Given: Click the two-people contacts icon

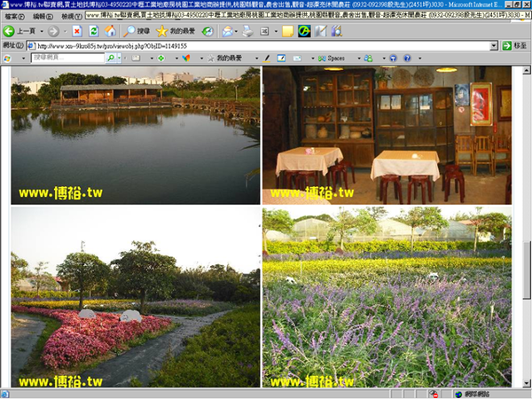Looking at the screenshot, I should (x=368, y=59).
